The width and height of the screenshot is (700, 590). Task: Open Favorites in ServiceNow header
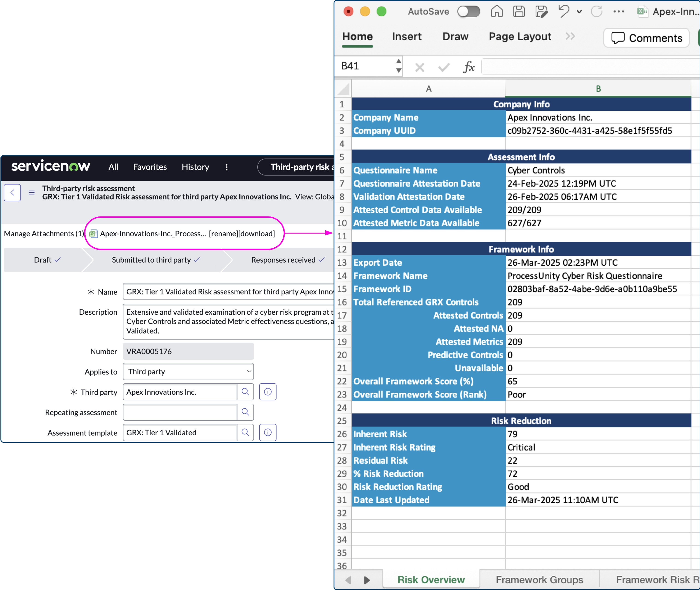pos(150,167)
